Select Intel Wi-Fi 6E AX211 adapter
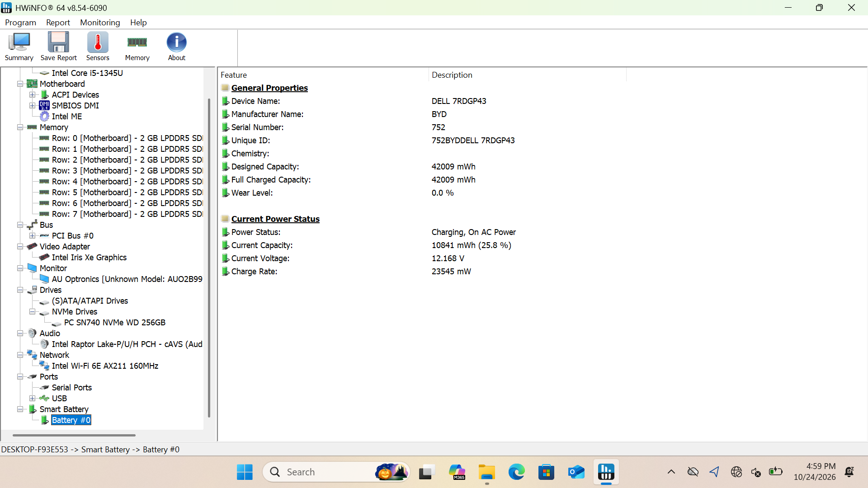This screenshot has width=868, height=488. (x=105, y=366)
